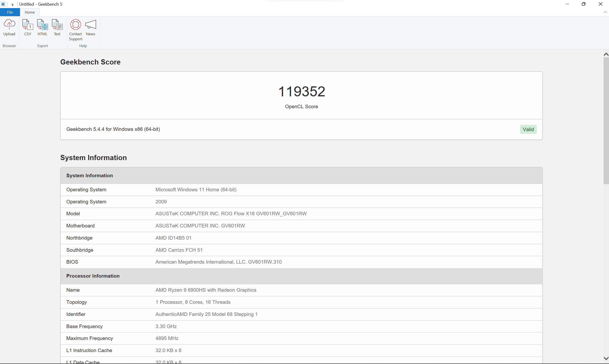This screenshot has height=364, width=609.
Task: Click the 3.30 GHz base frequency
Action: 166,326
